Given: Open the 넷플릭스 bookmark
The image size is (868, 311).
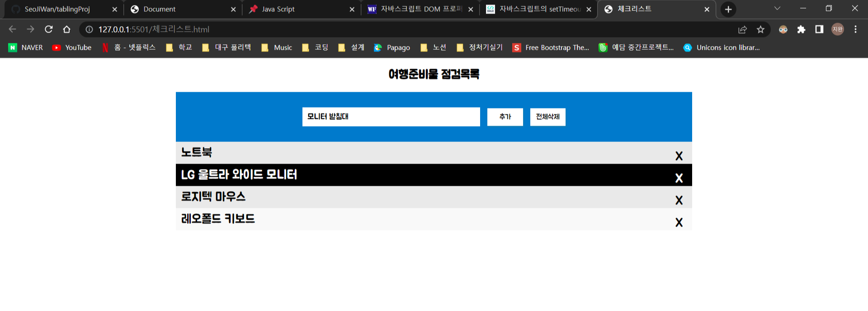Looking at the screenshot, I should pos(129,47).
